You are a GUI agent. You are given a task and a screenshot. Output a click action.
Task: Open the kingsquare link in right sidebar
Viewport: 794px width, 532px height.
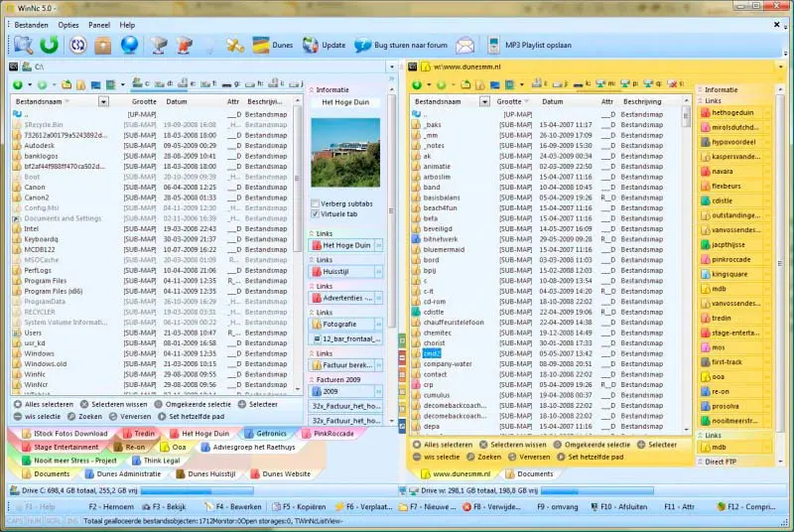tap(734, 274)
